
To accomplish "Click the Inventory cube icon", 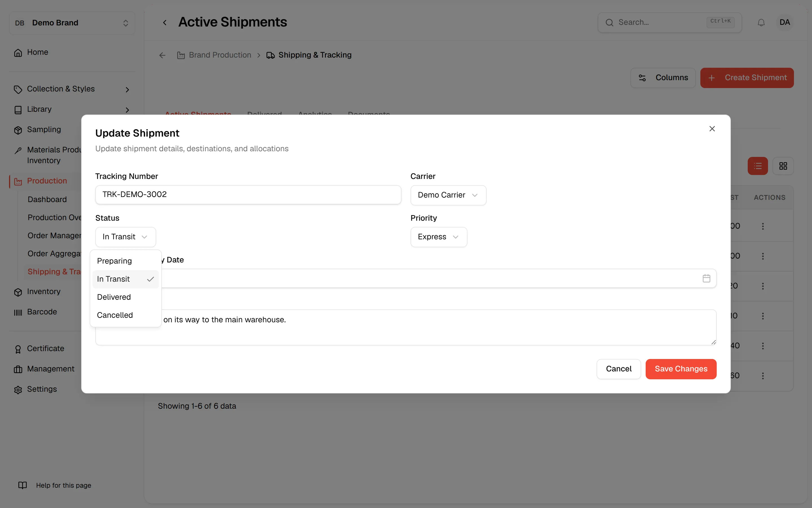I will 18,292.
